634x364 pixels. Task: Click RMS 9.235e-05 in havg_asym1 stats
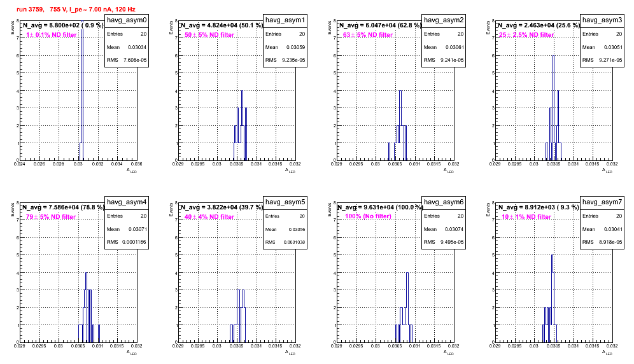[x=285, y=60]
